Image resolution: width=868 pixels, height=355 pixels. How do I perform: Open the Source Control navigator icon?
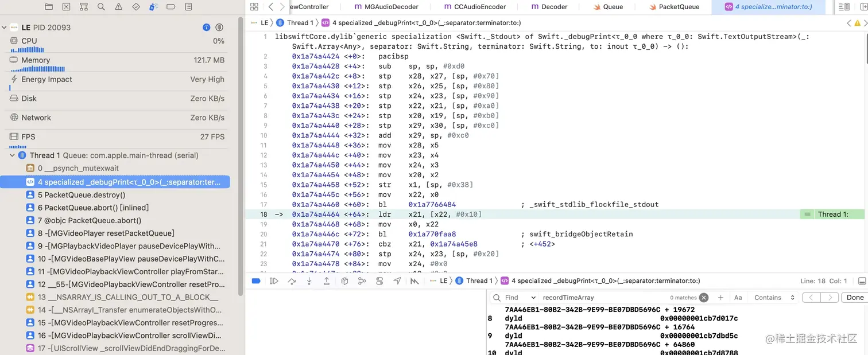pyautogui.click(x=66, y=7)
